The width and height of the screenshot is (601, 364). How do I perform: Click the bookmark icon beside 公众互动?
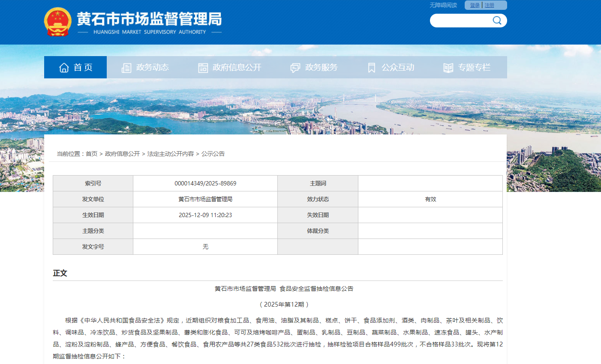372,68
